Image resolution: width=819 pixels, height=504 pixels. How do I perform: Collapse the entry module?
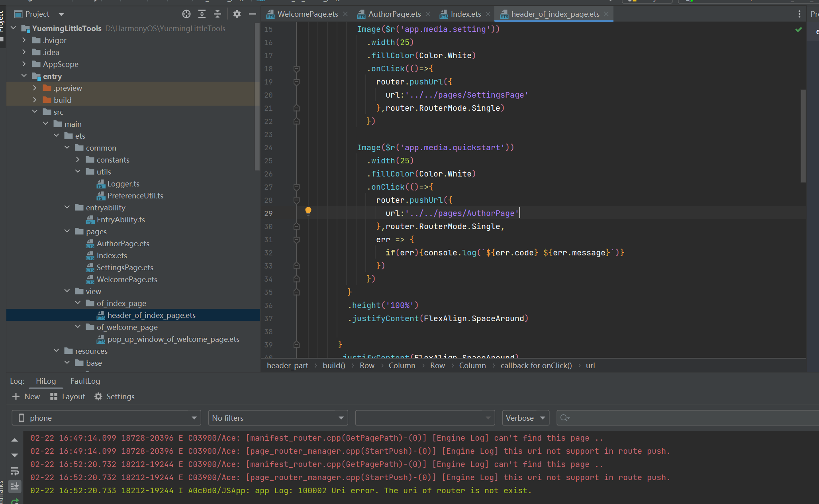(x=24, y=76)
